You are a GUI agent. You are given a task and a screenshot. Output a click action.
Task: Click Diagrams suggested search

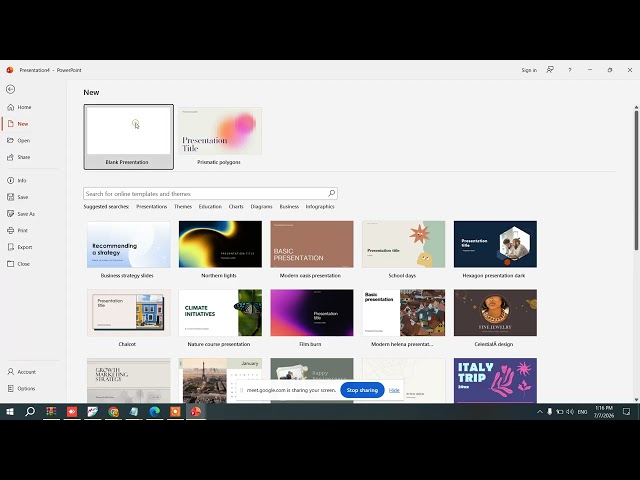click(261, 207)
